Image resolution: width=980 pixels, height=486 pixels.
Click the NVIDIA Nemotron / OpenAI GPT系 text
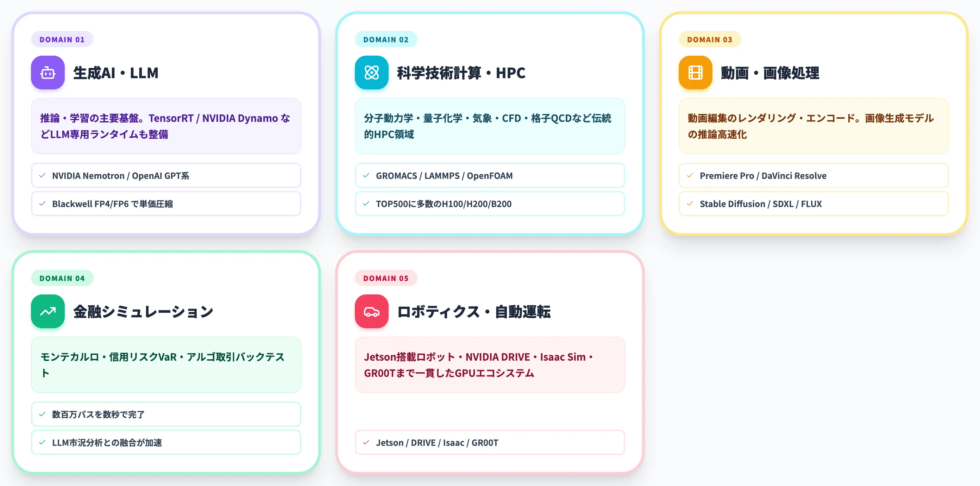coord(121,176)
